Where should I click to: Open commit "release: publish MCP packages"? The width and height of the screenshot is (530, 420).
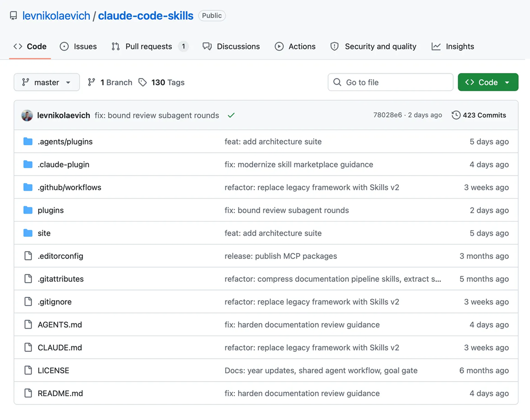coord(281,256)
